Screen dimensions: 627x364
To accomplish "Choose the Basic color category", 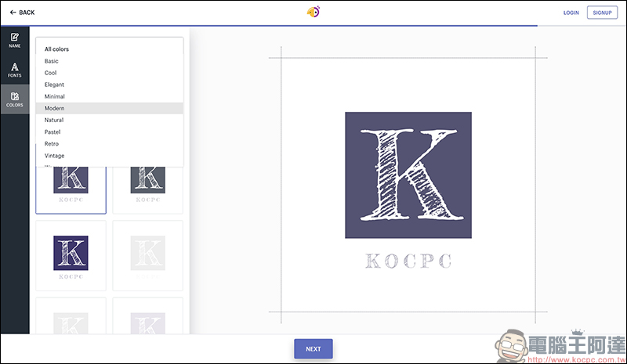I will (x=110, y=61).
